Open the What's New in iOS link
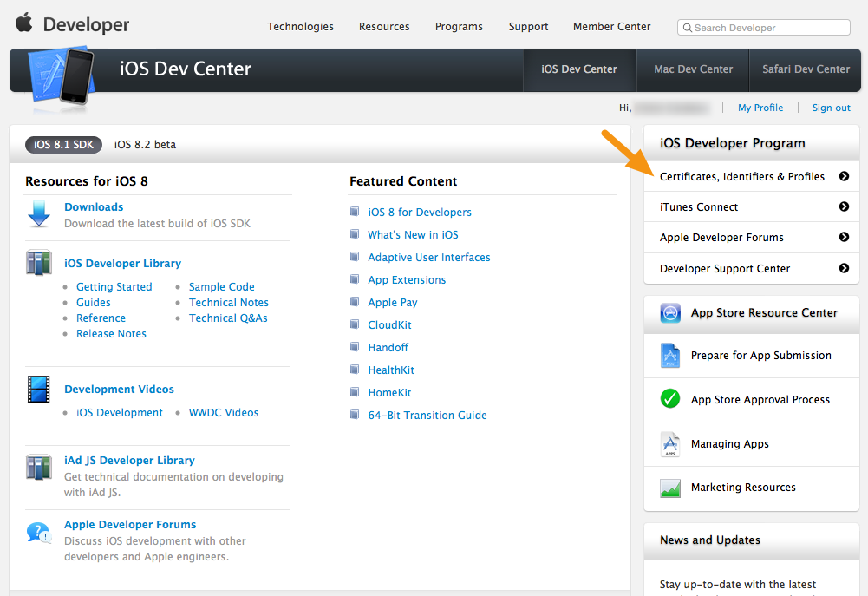868x596 pixels. [413, 235]
